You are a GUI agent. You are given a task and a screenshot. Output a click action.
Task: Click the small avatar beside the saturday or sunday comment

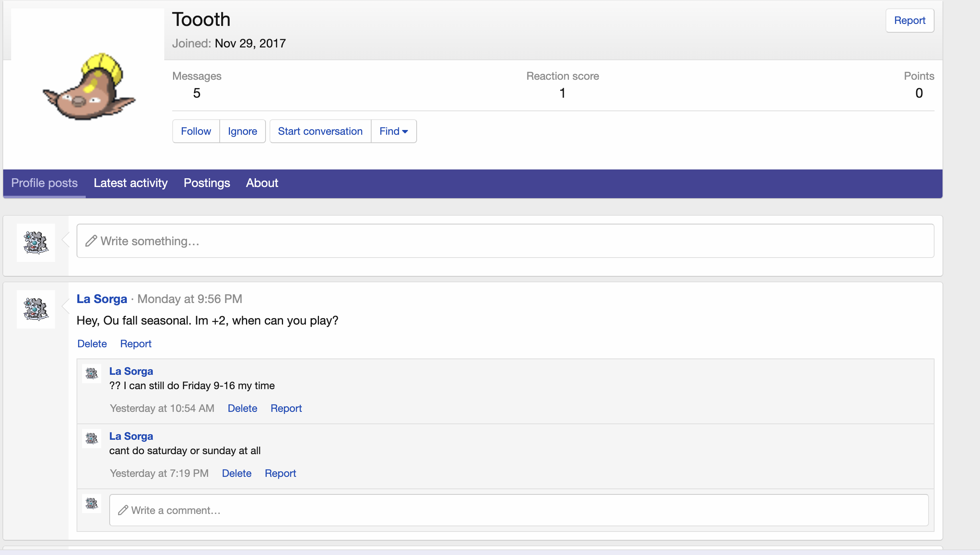click(92, 439)
